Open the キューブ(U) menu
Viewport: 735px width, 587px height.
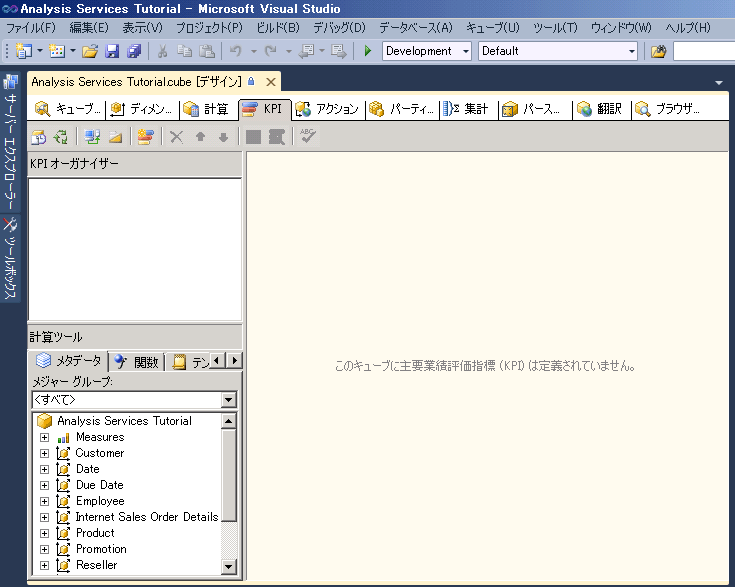493,28
